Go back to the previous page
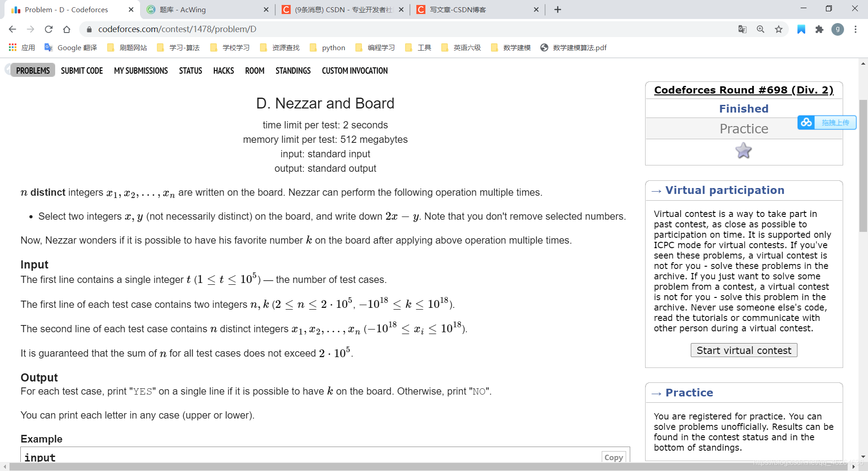This screenshot has width=868, height=471. coord(12,29)
